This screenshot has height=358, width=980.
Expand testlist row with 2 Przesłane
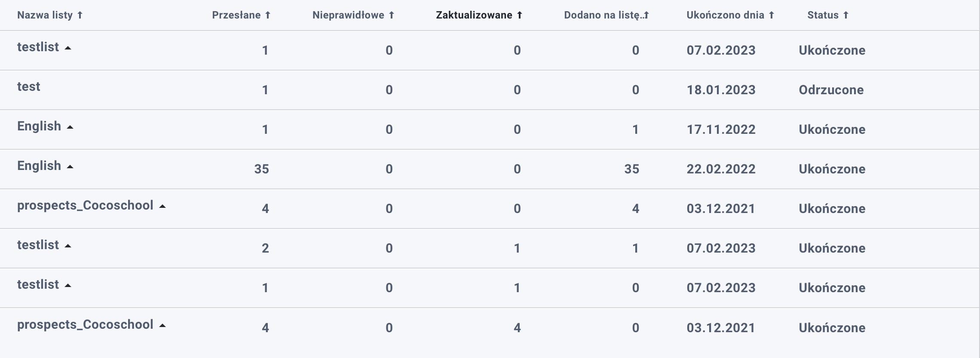(x=68, y=246)
